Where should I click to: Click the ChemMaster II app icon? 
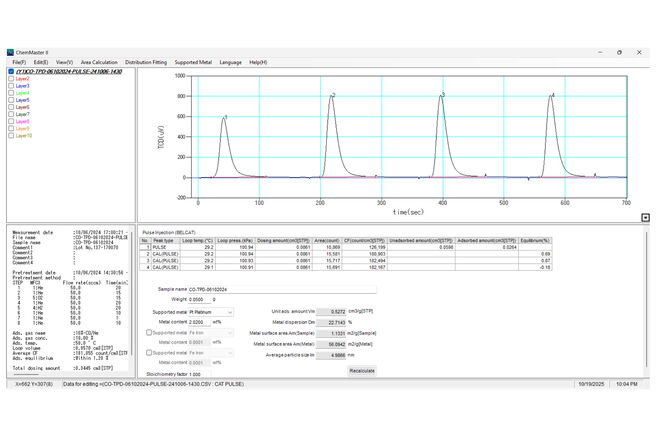point(10,52)
